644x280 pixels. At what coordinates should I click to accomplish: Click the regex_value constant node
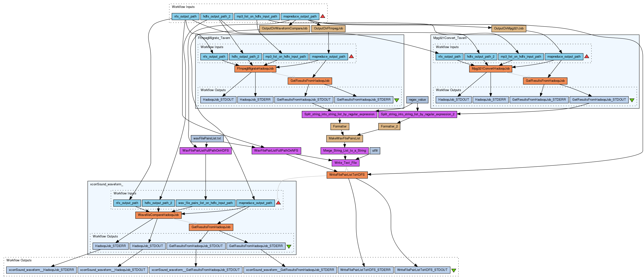coord(417,100)
